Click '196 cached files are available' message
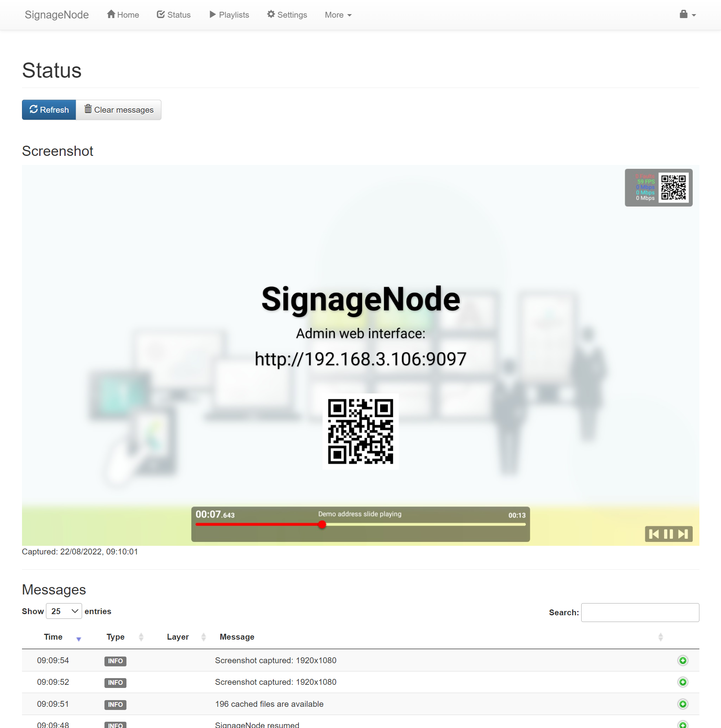Image resolution: width=721 pixels, height=728 pixels. click(269, 704)
